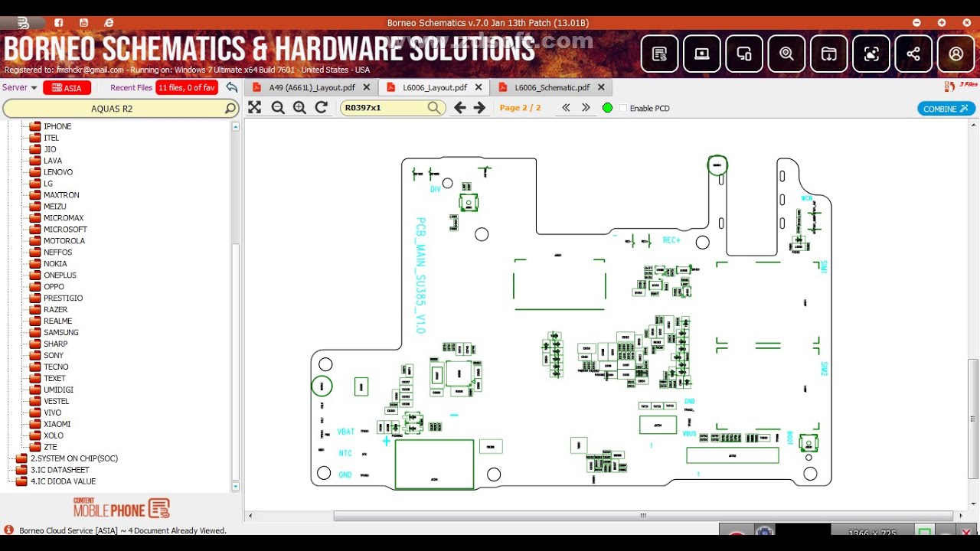Open the Facebook icon in title bar
Viewport: 980px width, 551px height.
click(x=59, y=23)
